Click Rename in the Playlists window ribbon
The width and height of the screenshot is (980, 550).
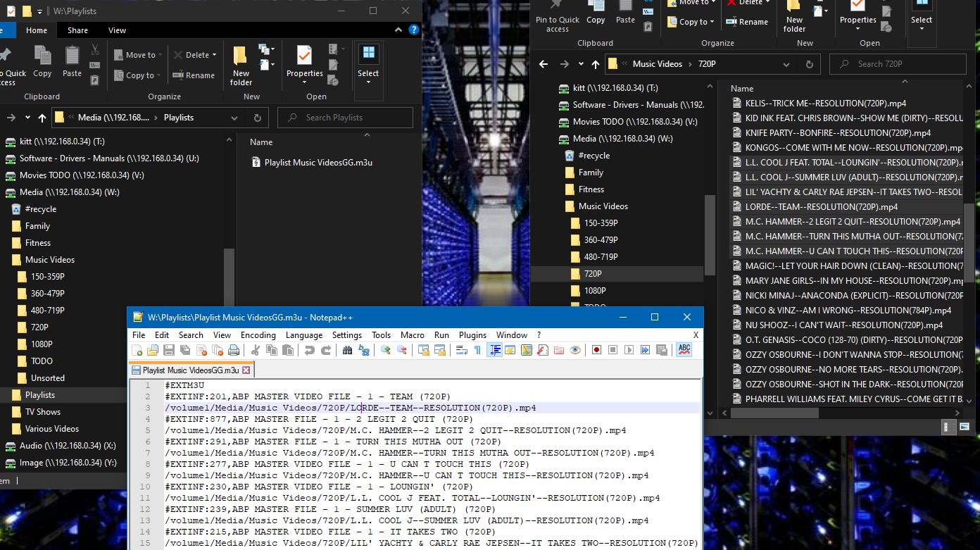pos(194,75)
